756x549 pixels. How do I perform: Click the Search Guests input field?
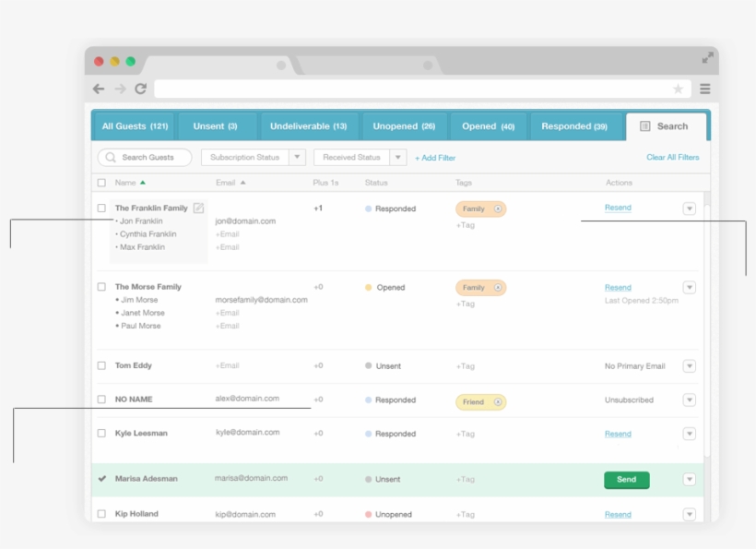click(146, 158)
